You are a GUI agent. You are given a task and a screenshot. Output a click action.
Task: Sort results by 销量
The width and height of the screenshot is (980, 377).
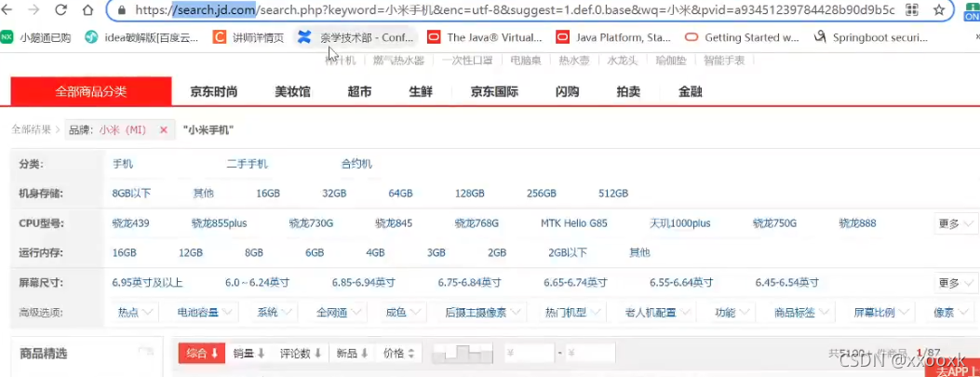tap(248, 353)
